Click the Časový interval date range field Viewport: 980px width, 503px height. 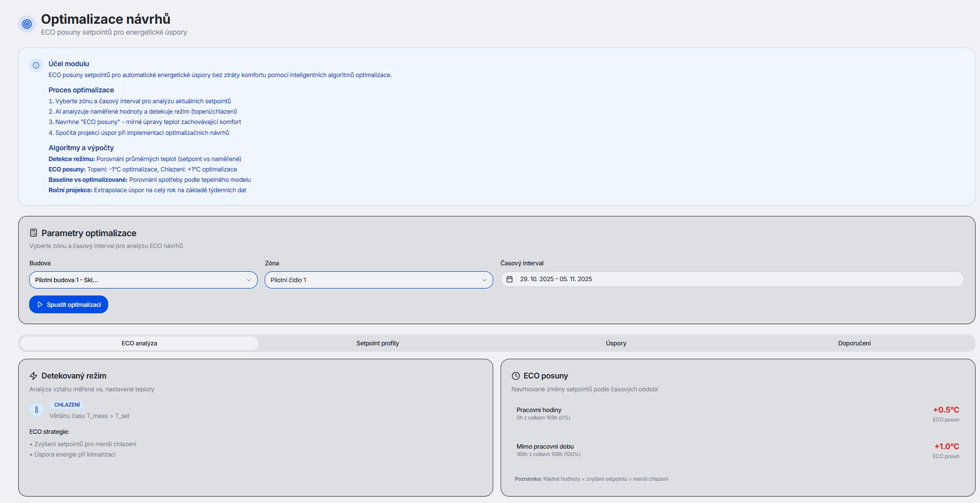pyautogui.click(x=732, y=279)
